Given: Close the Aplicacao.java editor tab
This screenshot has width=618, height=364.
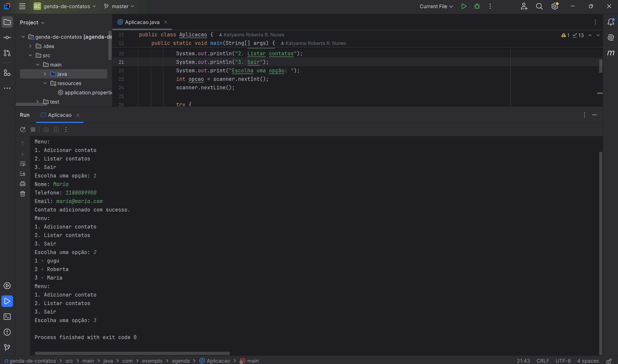Looking at the screenshot, I should [x=166, y=22].
